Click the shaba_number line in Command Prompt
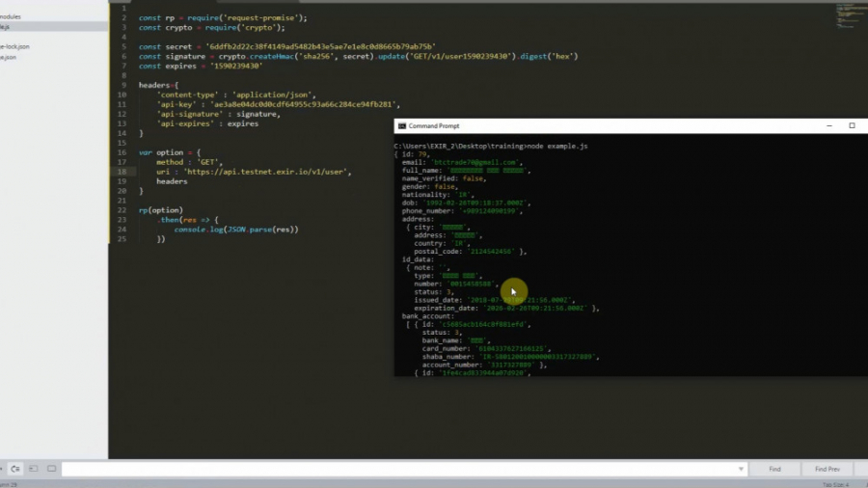The height and width of the screenshot is (488, 868). 510,357
